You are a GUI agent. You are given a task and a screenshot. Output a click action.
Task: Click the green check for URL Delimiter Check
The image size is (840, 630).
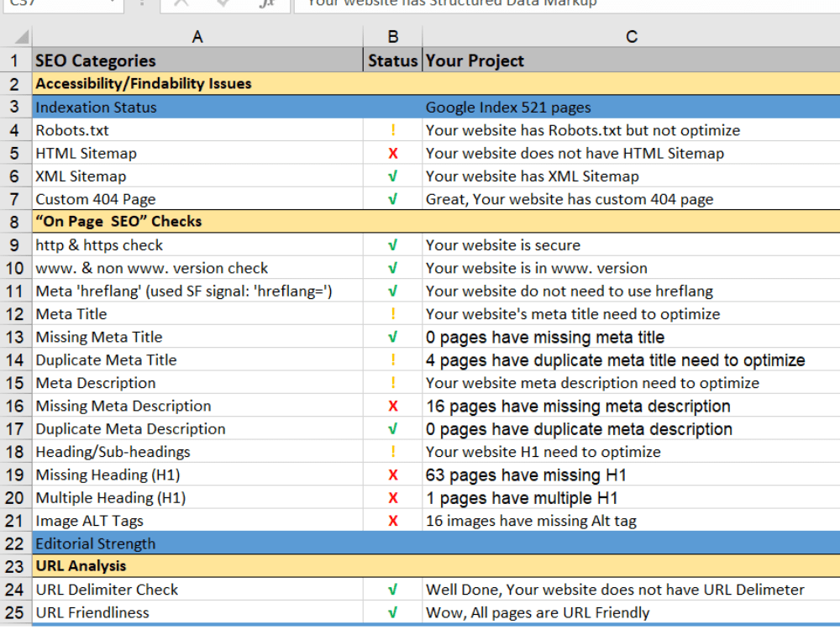pos(392,590)
